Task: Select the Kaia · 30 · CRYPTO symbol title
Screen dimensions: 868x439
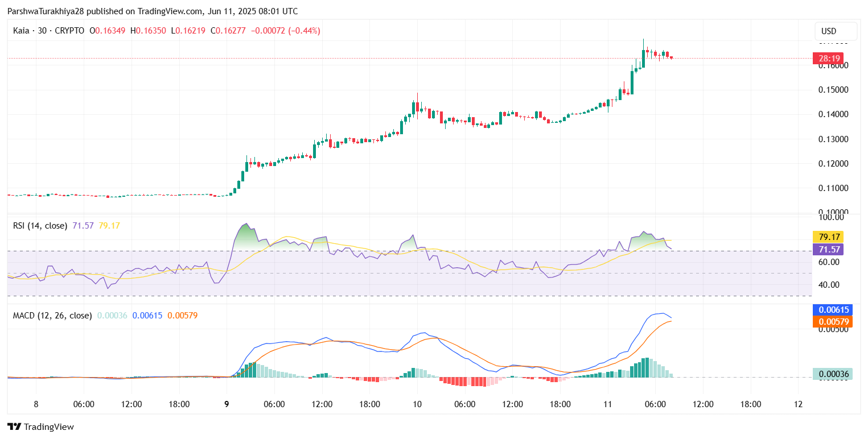Action: [48, 31]
